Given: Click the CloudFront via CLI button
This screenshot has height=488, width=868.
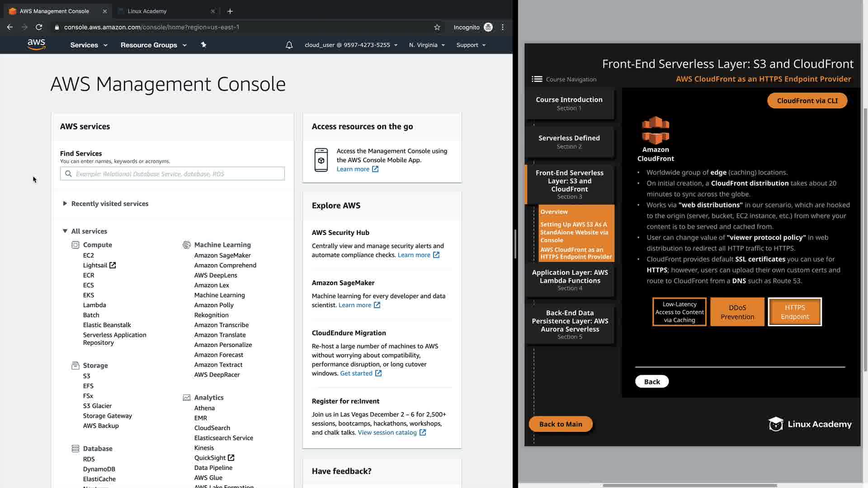Looking at the screenshot, I should (807, 101).
